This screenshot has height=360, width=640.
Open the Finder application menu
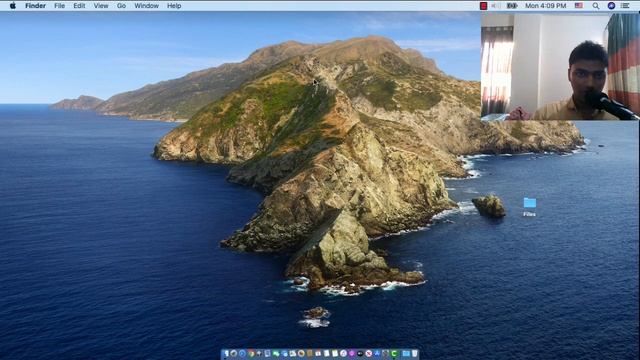(x=36, y=6)
